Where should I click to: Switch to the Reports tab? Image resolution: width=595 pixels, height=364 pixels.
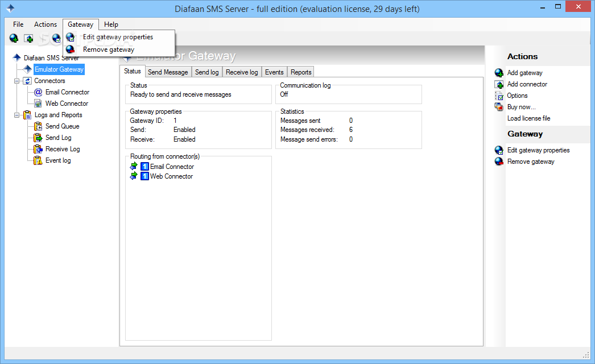[301, 72]
